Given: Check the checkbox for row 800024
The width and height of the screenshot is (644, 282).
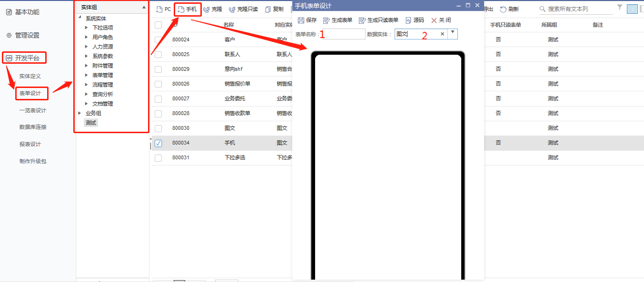Looking at the screenshot, I should click(159, 40).
